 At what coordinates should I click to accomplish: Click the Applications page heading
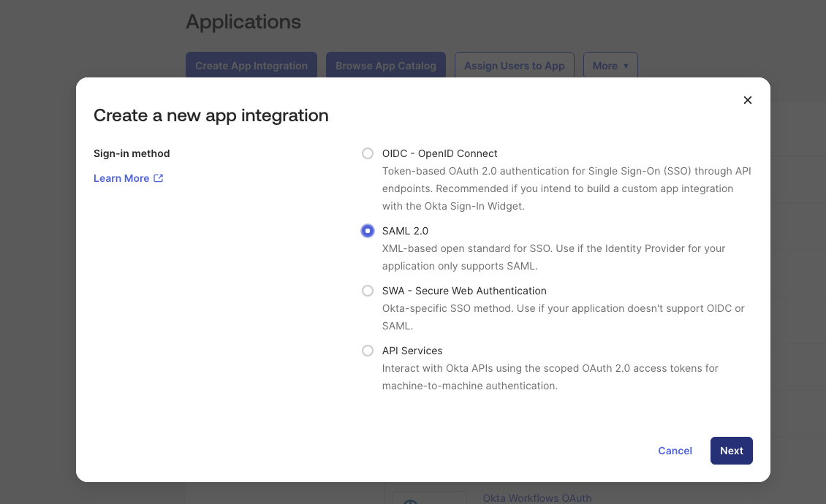tap(243, 22)
